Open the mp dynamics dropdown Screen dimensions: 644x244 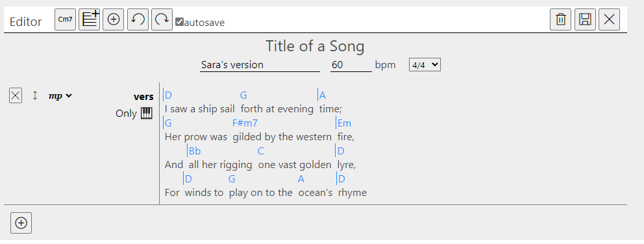[60, 95]
